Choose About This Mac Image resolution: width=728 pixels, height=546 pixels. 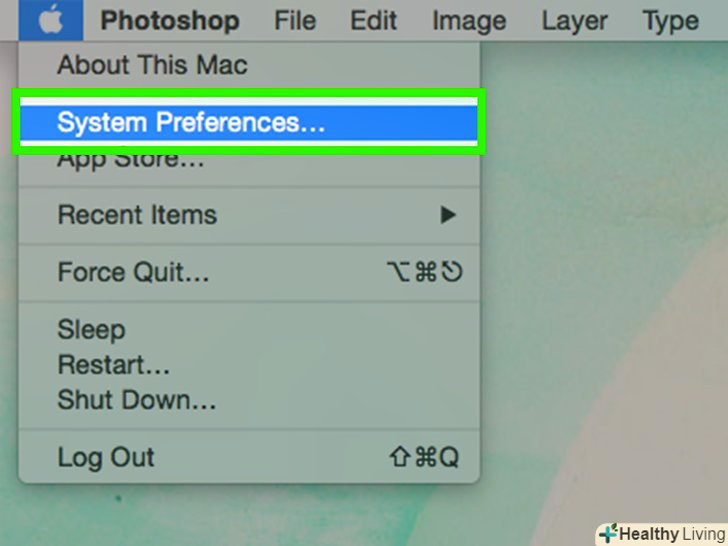pyautogui.click(x=152, y=66)
